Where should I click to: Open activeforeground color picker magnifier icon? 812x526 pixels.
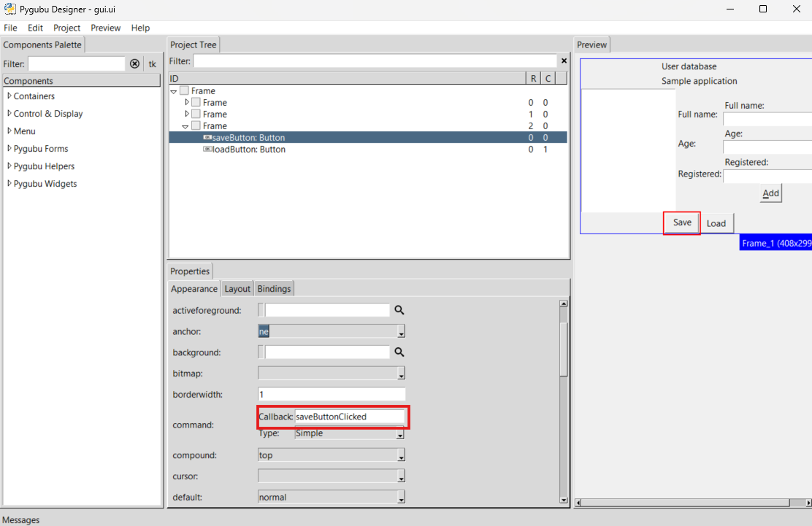(x=399, y=310)
